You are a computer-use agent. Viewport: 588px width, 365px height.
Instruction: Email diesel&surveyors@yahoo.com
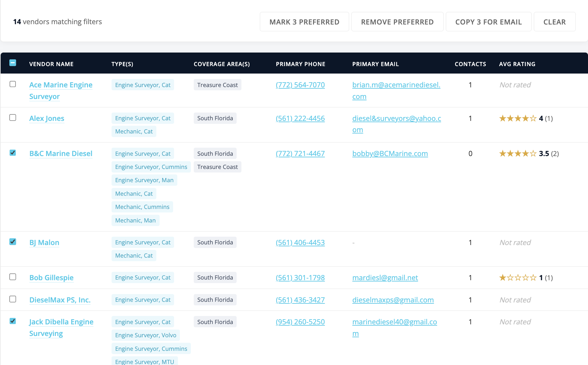(x=397, y=124)
